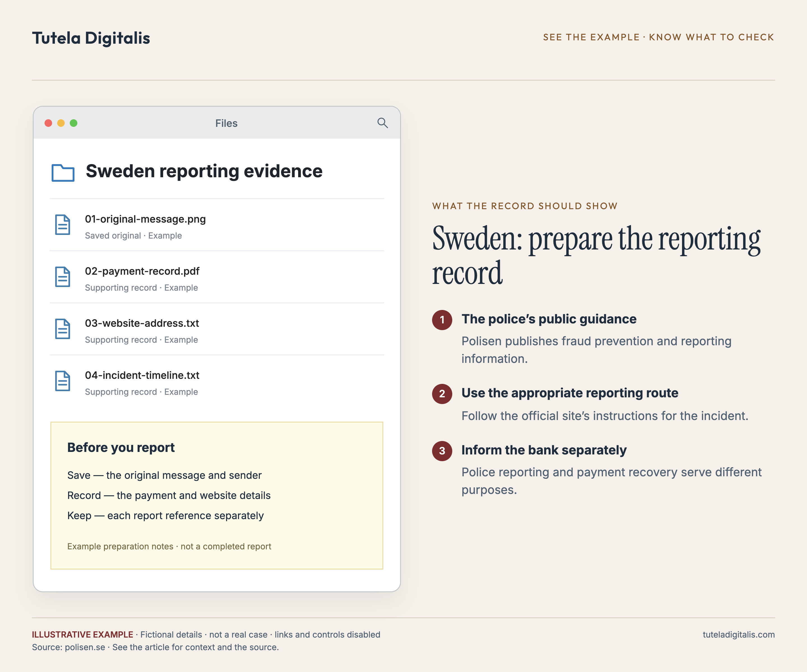Close the Files window with red button
This screenshot has width=807, height=672.
click(x=48, y=123)
